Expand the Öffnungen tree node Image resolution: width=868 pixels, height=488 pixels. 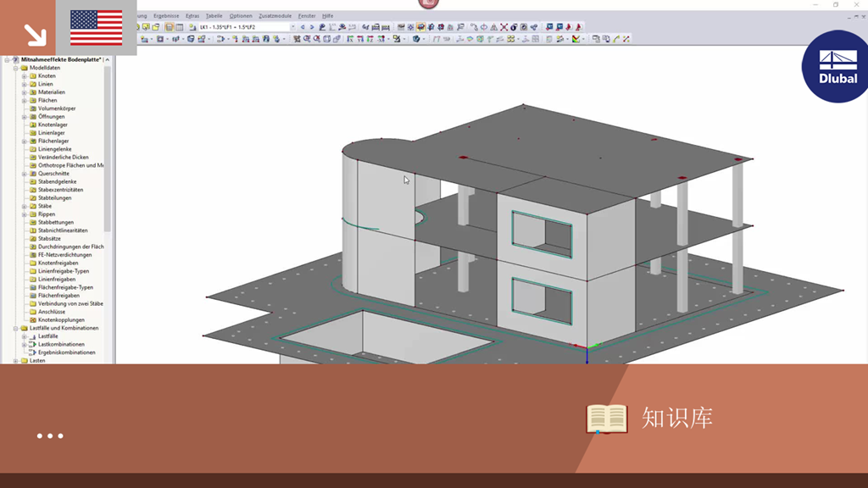[x=25, y=117]
